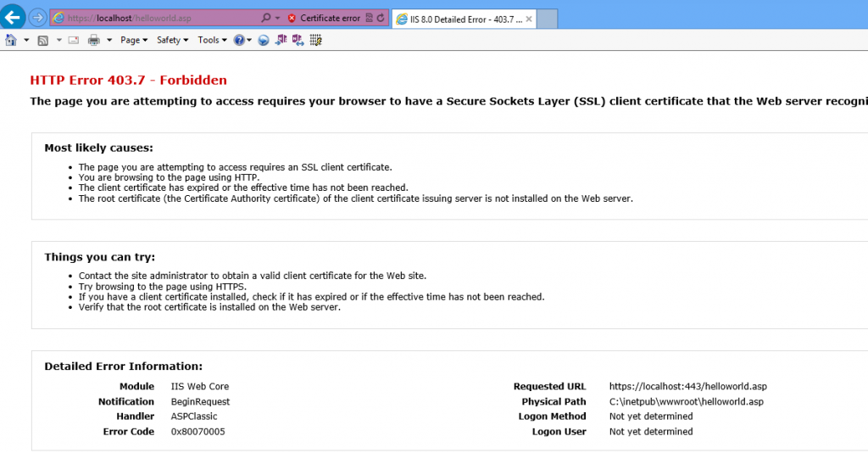Click the Send to OneNote icon
The width and height of the screenshot is (868, 453).
pyautogui.click(x=281, y=40)
